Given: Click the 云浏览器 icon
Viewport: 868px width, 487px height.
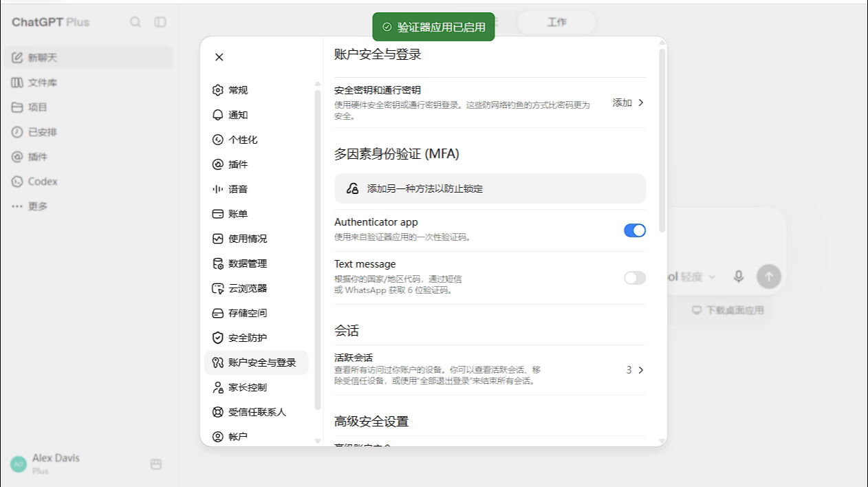Looking at the screenshot, I should click(218, 288).
